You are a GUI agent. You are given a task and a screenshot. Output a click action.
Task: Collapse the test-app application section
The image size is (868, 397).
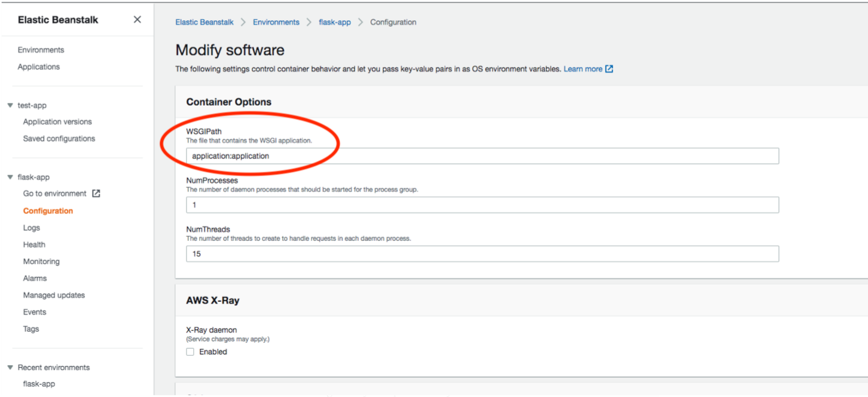point(10,105)
